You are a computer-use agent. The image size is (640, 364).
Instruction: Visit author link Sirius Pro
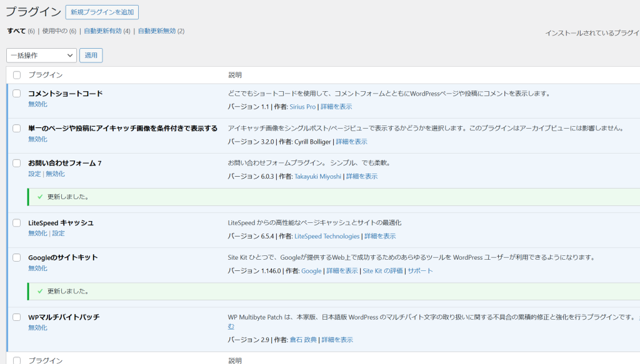[x=302, y=107]
